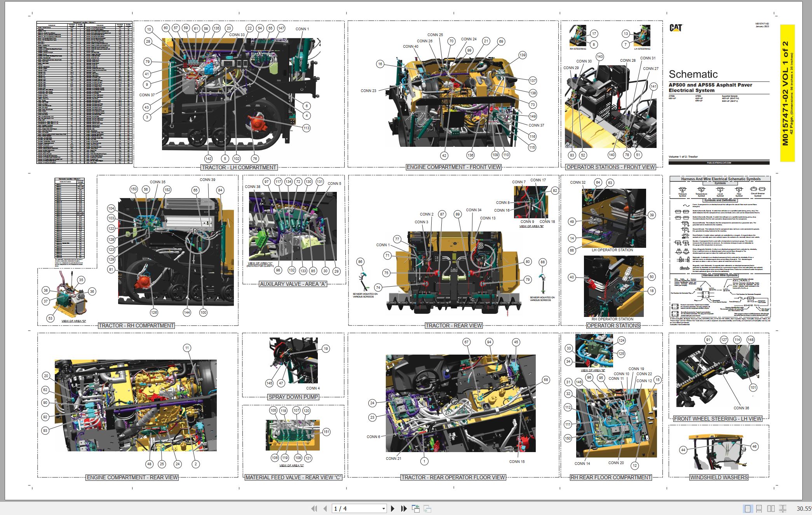Click the 'CONN 38' connector label
This screenshot has width=812, height=515.
point(253,187)
